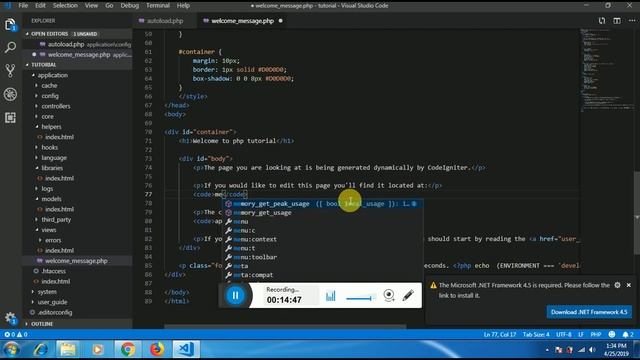Click the recorder audio levels icon
This screenshot has width=640, height=360.
[x=331, y=296]
